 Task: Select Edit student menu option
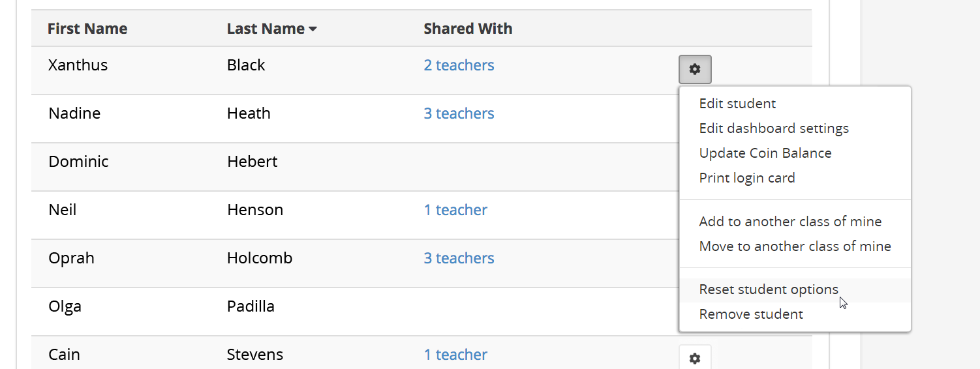(x=737, y=104)
